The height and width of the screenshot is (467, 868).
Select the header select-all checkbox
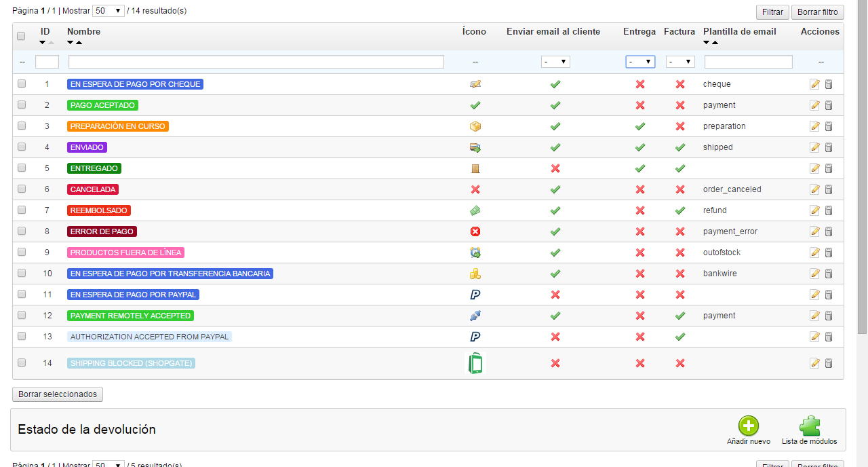click(x=21, y=37)
